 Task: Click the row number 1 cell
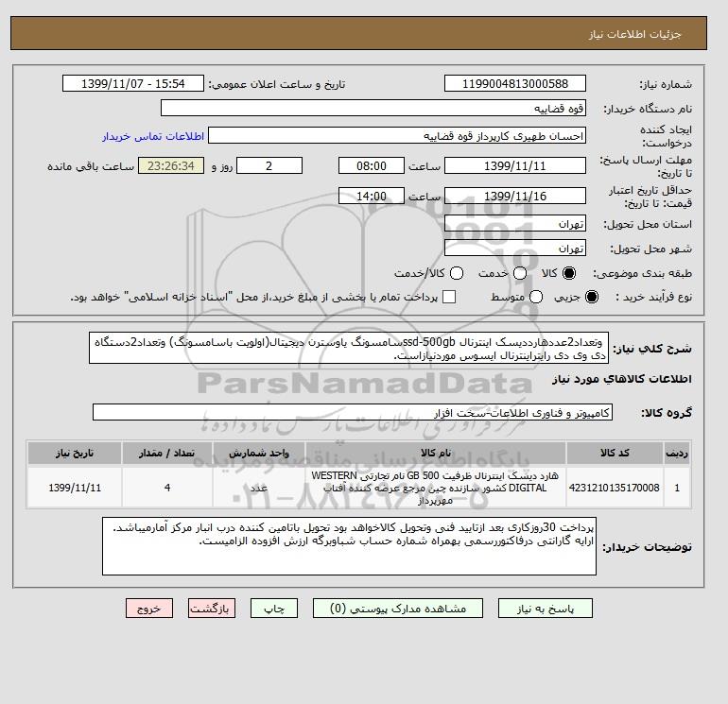pos(677,488)
